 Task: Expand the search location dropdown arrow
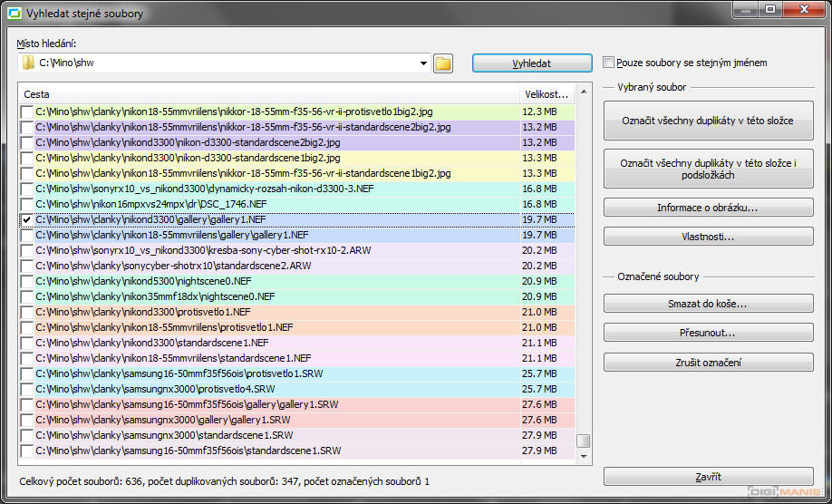pos(423,63)
